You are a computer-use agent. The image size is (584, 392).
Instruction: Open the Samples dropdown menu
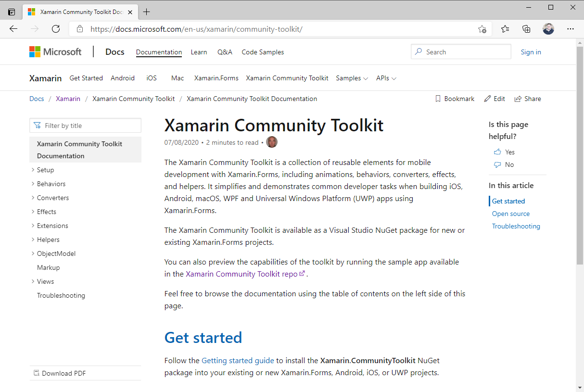pos(352,78)
